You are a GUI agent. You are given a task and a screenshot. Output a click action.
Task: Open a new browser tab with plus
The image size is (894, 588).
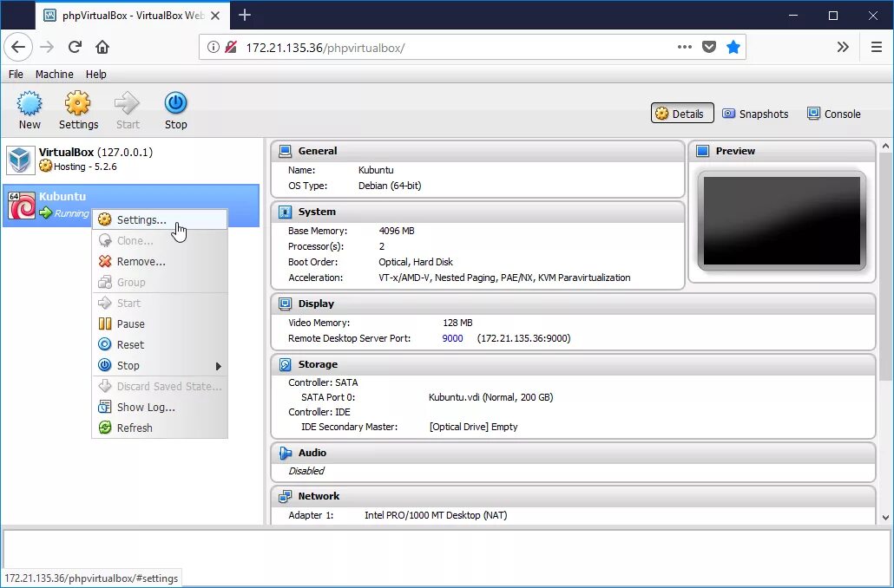245,16
